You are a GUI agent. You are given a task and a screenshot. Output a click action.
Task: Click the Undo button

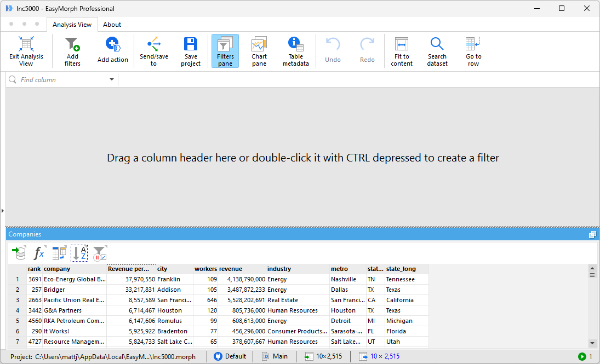[x=333, y=51]
